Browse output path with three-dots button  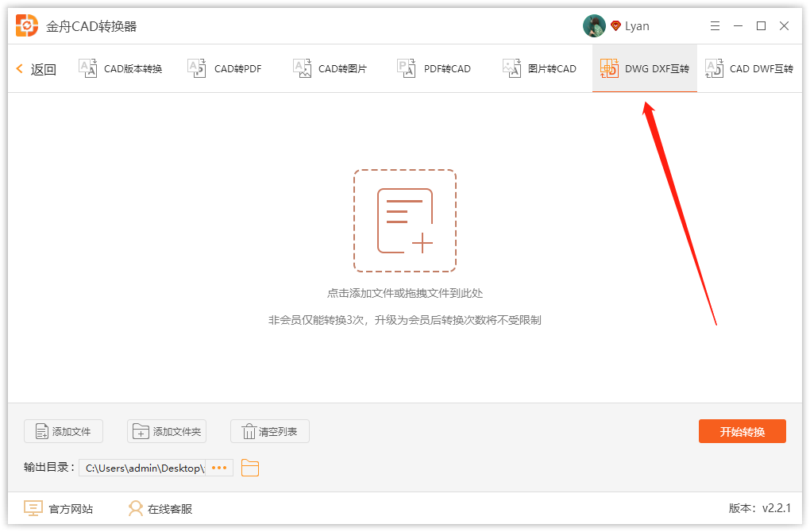219,468
